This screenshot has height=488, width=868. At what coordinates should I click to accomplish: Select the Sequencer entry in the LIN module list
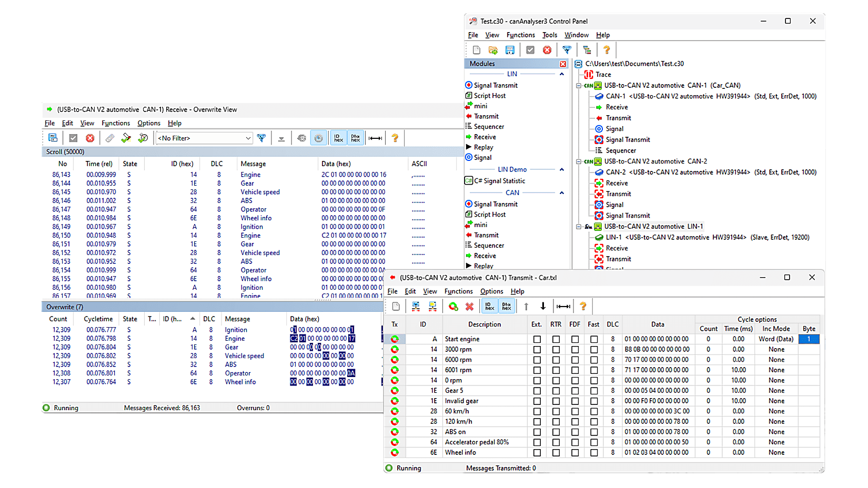click(x=489, y=126)
